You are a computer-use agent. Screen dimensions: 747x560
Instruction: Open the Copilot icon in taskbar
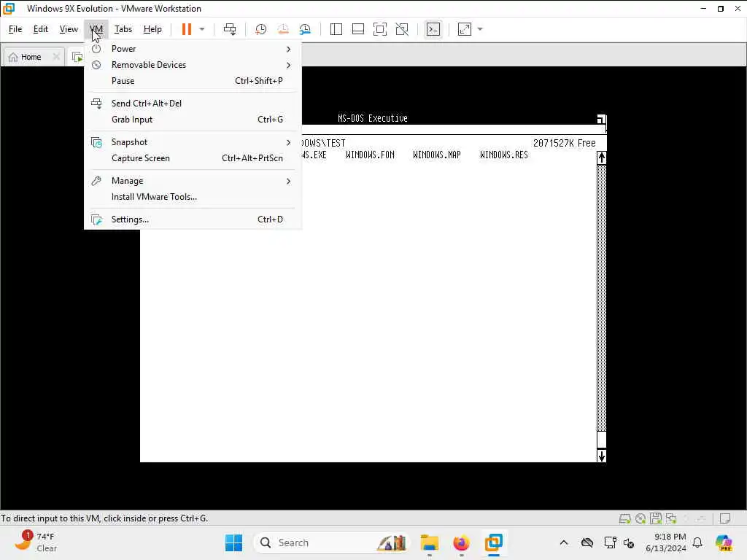(724, 542)
